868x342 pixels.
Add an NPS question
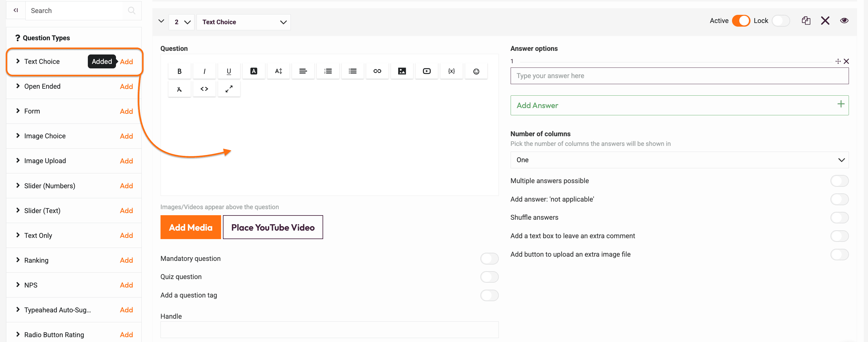coord(126,285)
